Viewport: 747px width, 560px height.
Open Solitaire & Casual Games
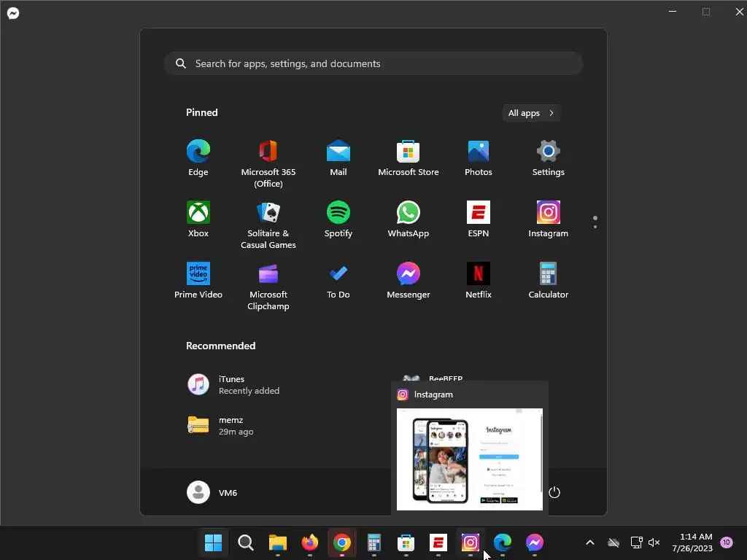(268, 225)
